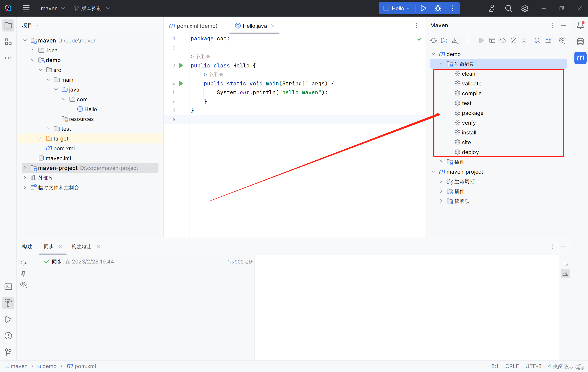Run the Maven compile lifecycle phase
588x372 pixels.
[x=468, y=93]
